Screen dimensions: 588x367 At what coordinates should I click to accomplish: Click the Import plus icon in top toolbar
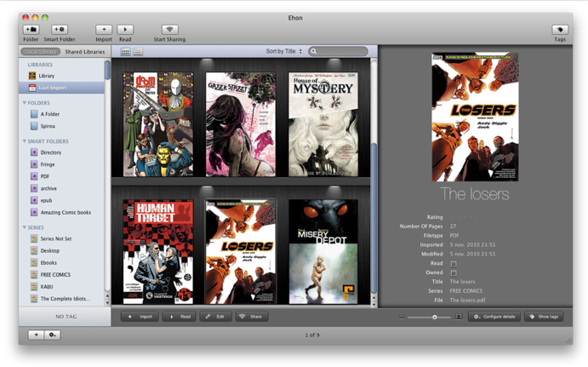point(104,29)
